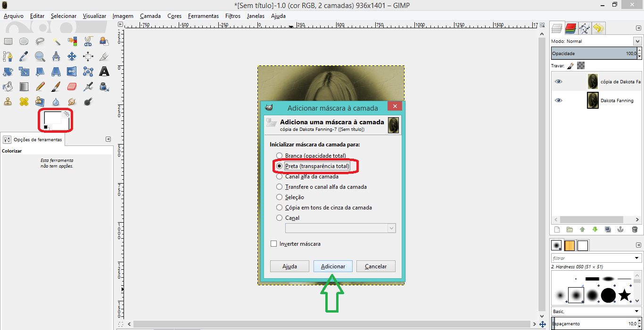Delete layer using the trash icon
Viewport: 644px width, 330px height.
click(x=634, y=229)
